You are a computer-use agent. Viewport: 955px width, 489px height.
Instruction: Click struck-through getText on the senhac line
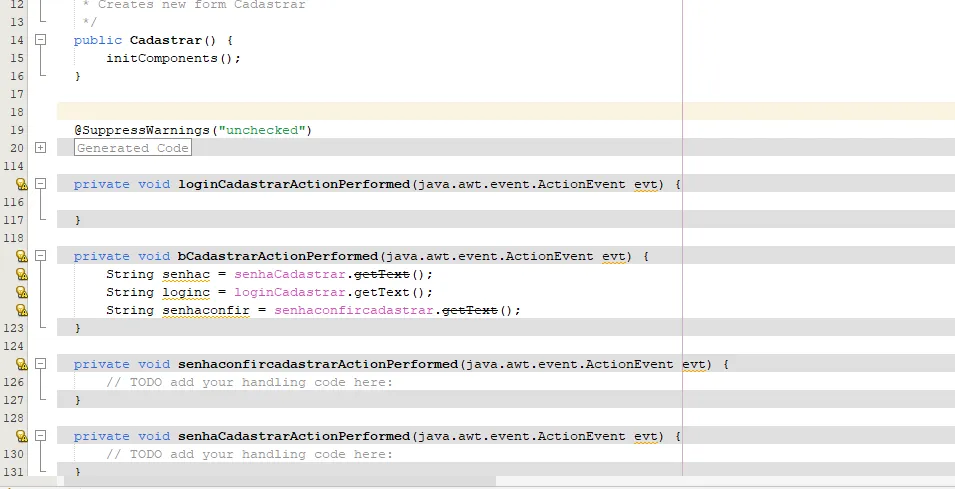point(382,274)
